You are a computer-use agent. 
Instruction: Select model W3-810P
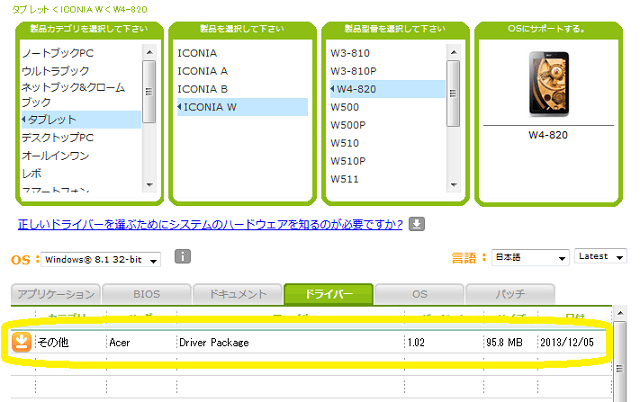[x=353, y=71]
